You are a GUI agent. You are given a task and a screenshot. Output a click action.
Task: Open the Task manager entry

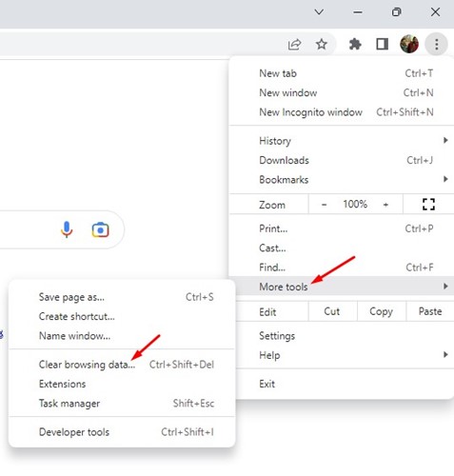click(122, 404)
